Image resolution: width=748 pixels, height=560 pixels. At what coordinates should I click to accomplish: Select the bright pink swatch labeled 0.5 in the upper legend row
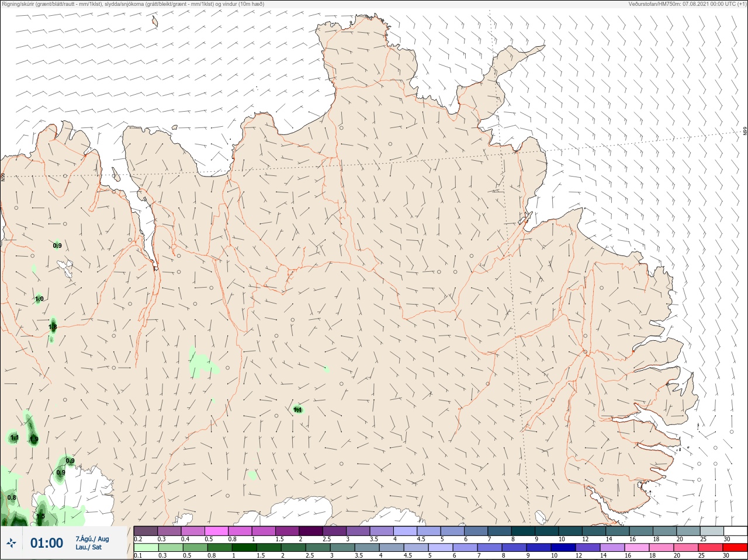(217, 531)
